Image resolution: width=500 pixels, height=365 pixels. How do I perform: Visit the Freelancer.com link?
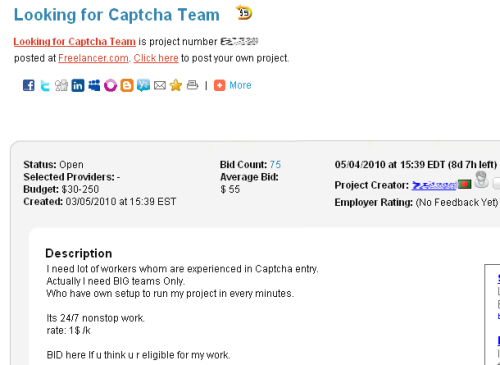[93, 58]
